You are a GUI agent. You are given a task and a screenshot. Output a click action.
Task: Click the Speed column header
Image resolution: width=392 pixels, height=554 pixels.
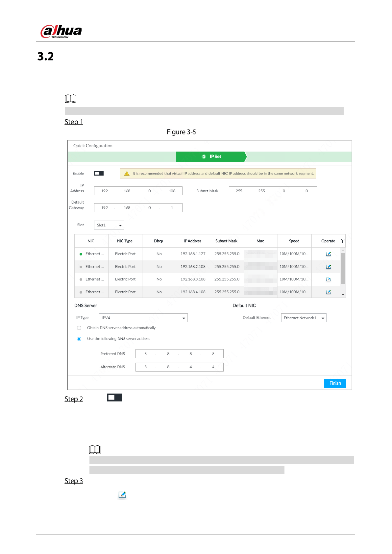294,241
